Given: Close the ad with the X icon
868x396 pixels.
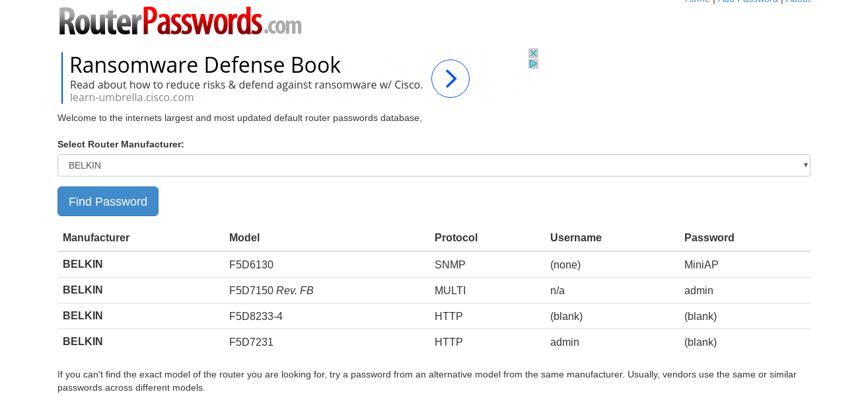Looking at the screenshot, I should coord(534,53).
